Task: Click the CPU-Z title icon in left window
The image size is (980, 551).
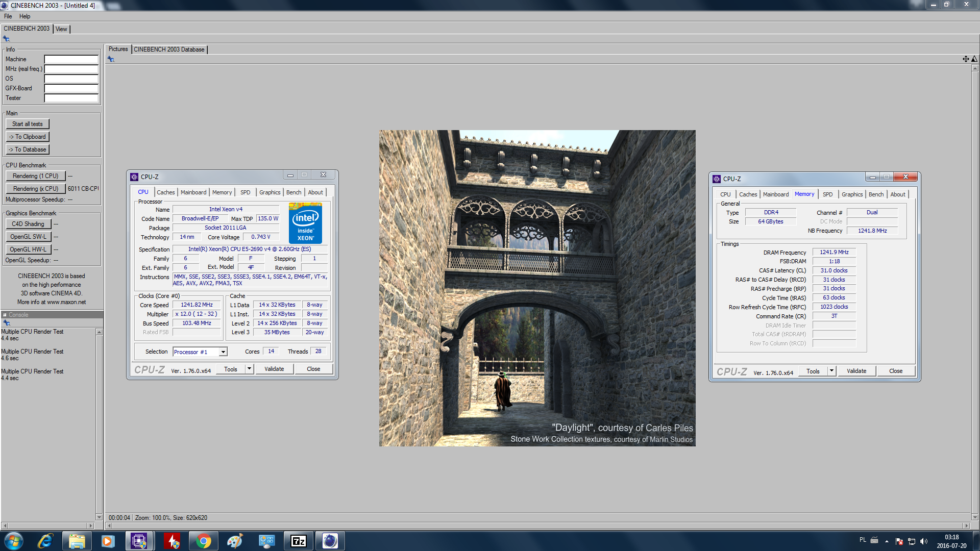Action: 134,177
